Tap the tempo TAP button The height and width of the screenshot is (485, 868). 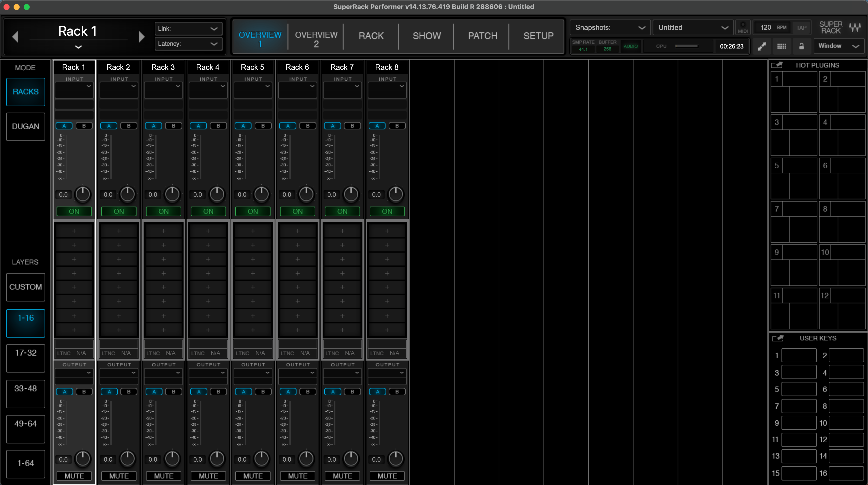(801, 28)
